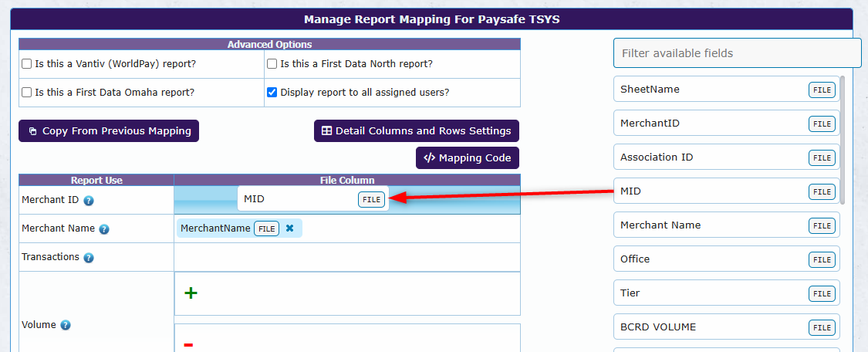Open the Mapping Code button
Viewport: 868px width, 352px height.
(x=468, y=157)
